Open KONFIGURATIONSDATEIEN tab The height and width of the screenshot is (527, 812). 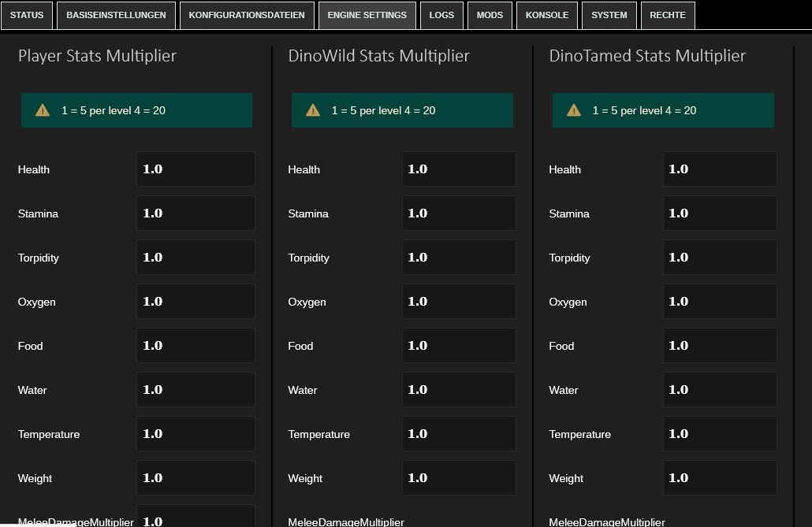click(247, 15)
